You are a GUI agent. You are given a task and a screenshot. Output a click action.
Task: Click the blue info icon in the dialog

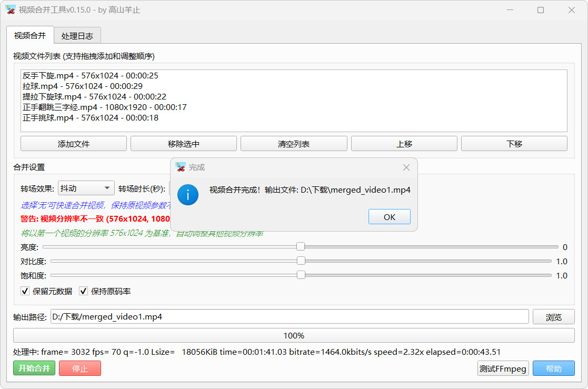click(187, 195)
